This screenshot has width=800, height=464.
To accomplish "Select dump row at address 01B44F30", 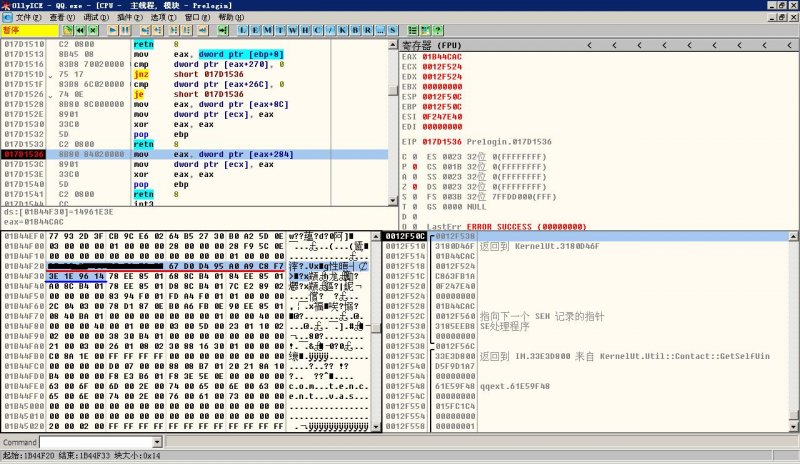I will click(x=186, y=276).
